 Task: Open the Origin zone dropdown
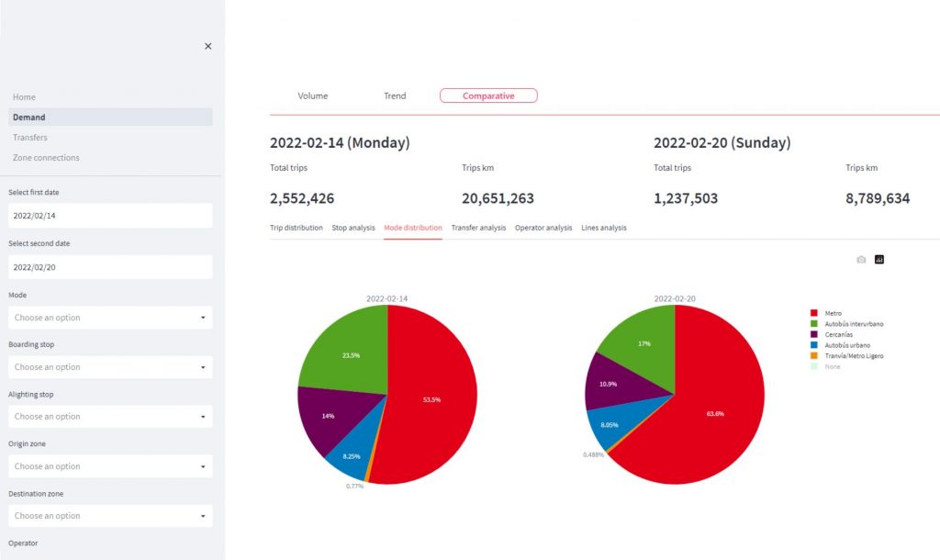[110, 466]
